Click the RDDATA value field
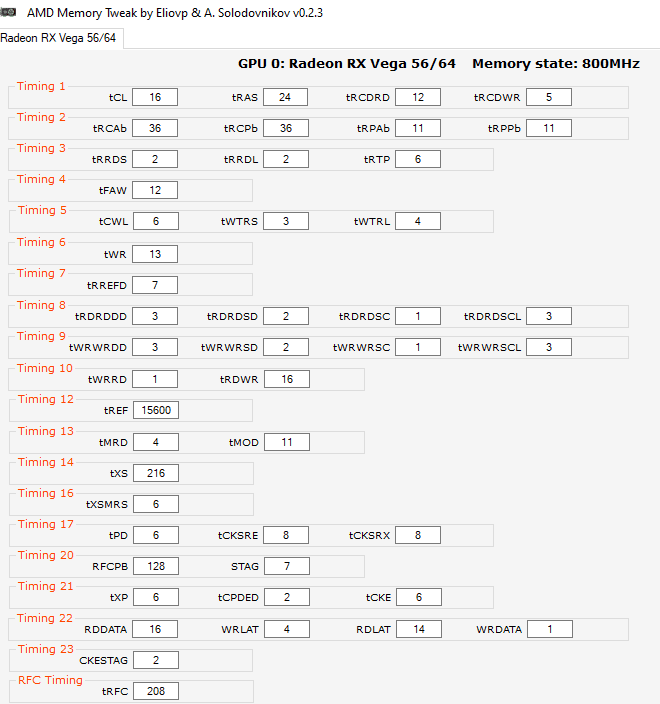The height and width of the screenshot is (704, 660). point(155,629)
